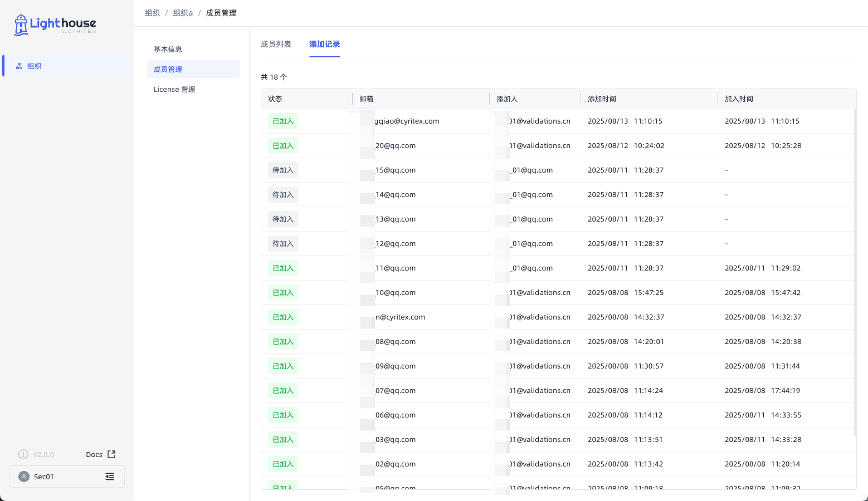Go to 组织a breadcrumb link
This screenshot has height=501, width=868.
[183, 13]
